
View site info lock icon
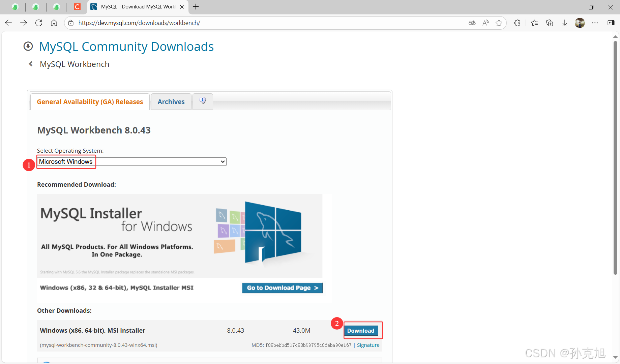tap(71, 23)
